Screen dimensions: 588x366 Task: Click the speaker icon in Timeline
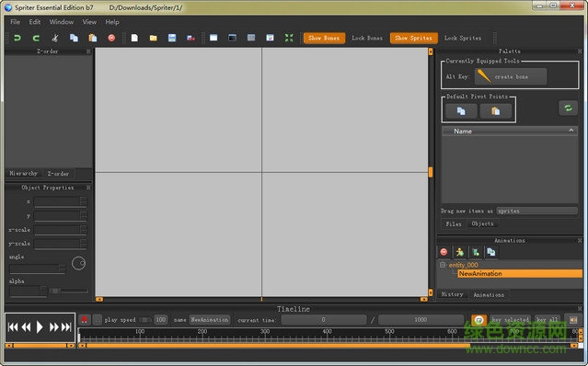tap(573, 320)
